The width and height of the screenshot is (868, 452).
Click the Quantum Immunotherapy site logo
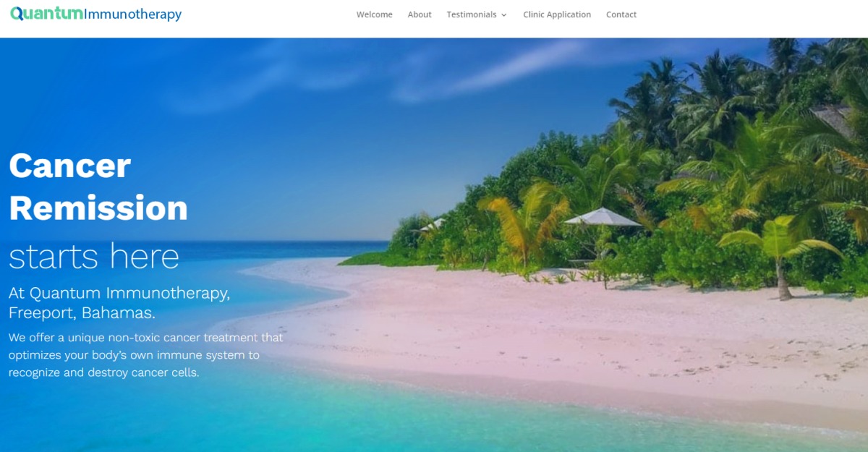tap(96, 14)
